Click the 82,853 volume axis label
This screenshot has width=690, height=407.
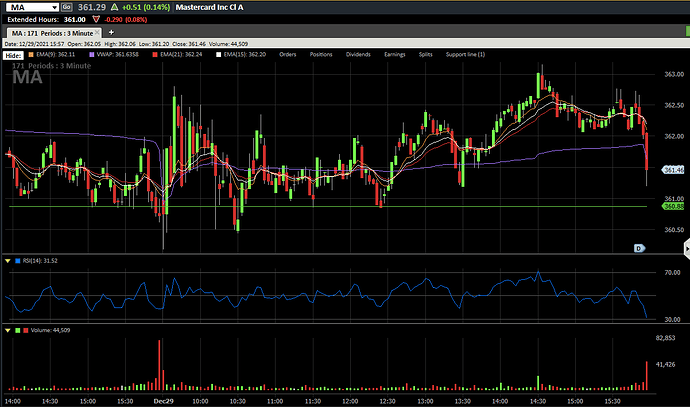tap(665, 338)
